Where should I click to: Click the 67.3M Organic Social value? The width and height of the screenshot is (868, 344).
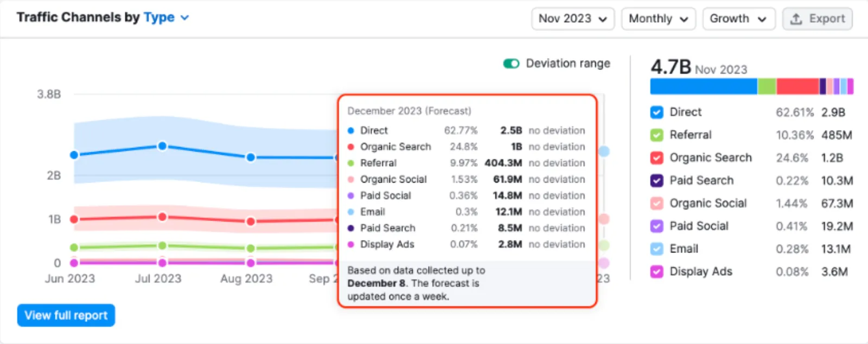(837, 203)
